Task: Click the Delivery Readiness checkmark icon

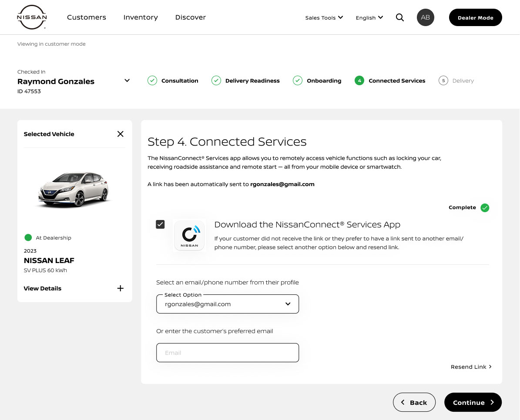Action: [x=216, y=80]
